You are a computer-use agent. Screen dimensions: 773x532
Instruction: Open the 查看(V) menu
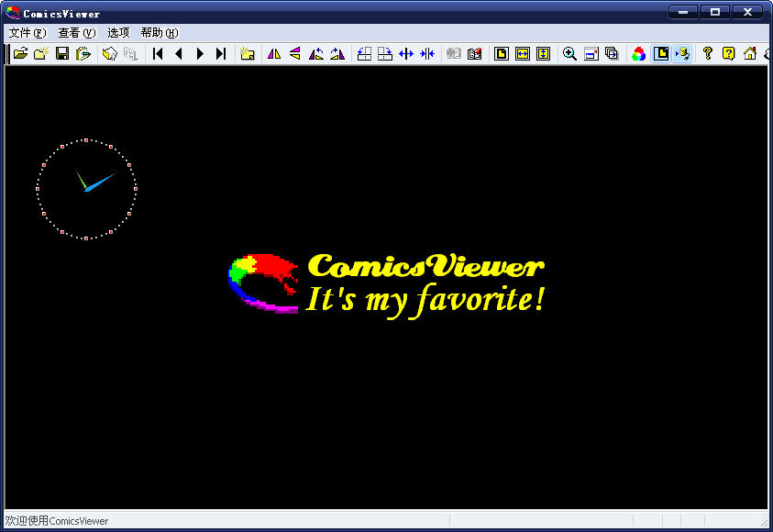click(77, 32)
